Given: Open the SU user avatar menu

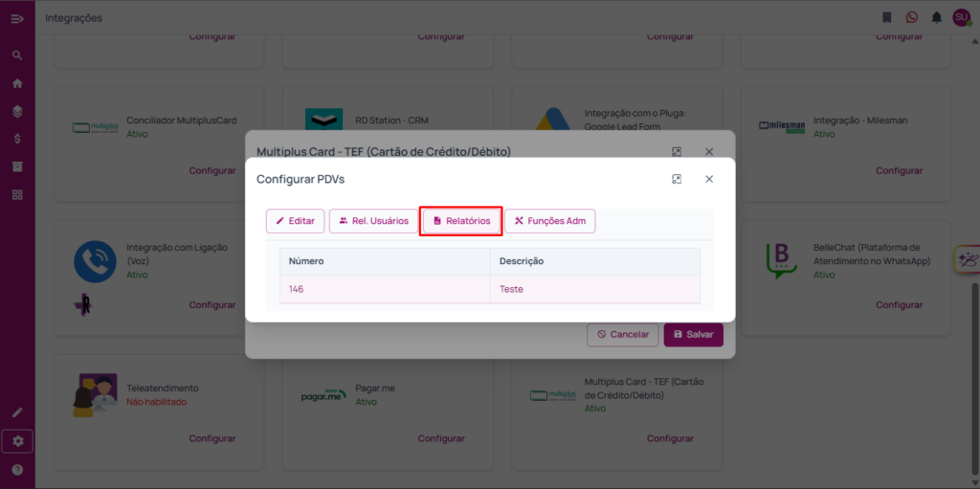Looking at the screenshot, I should click(961, 17).
